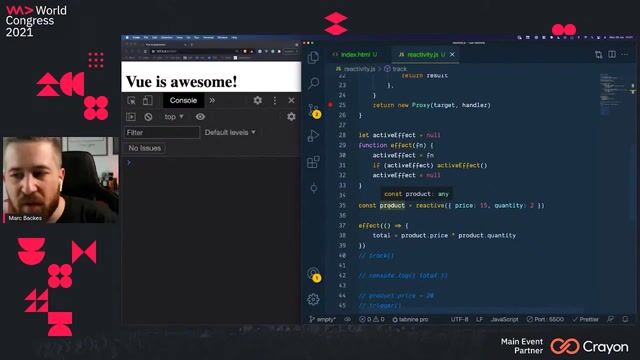Close the DevTools panel
Screen dimensions: 640x360
(x=291, y=100)
